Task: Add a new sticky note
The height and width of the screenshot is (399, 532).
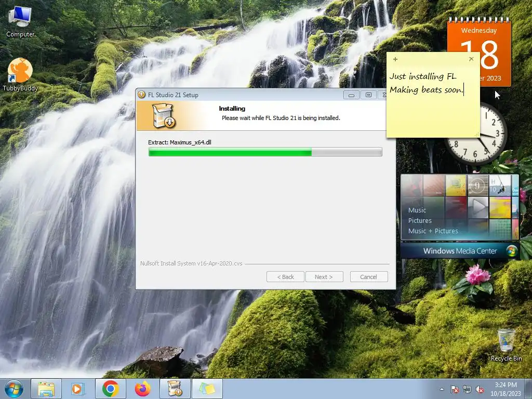Action: point(395,59)
